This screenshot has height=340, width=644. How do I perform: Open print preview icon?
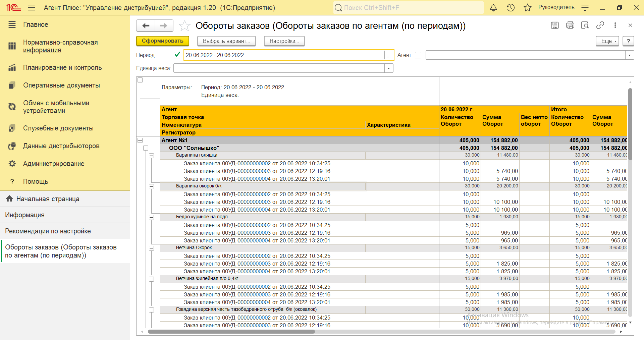(x=585, y=25)
